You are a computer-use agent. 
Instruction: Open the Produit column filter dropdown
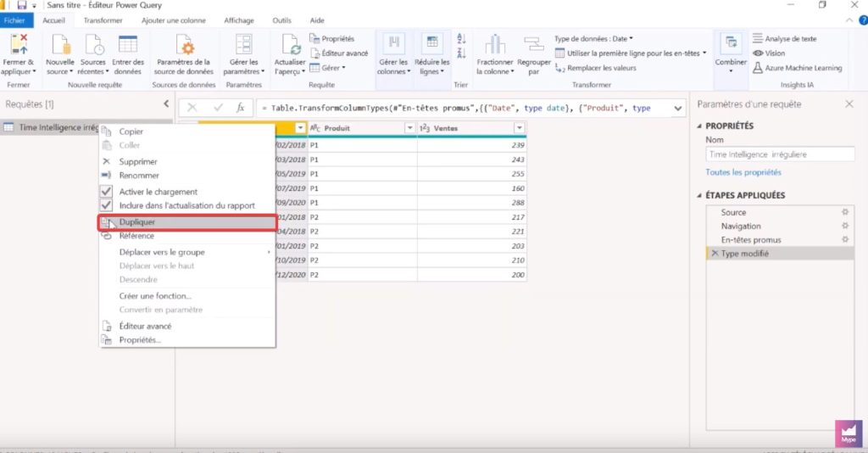click(x=409, y=128)
